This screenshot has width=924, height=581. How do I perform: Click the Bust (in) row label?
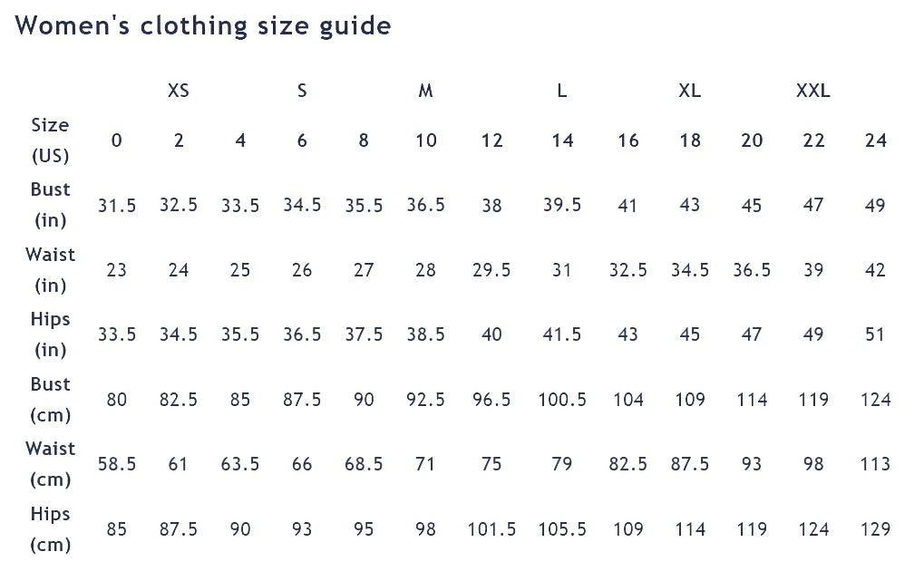(x=50, y=205)
